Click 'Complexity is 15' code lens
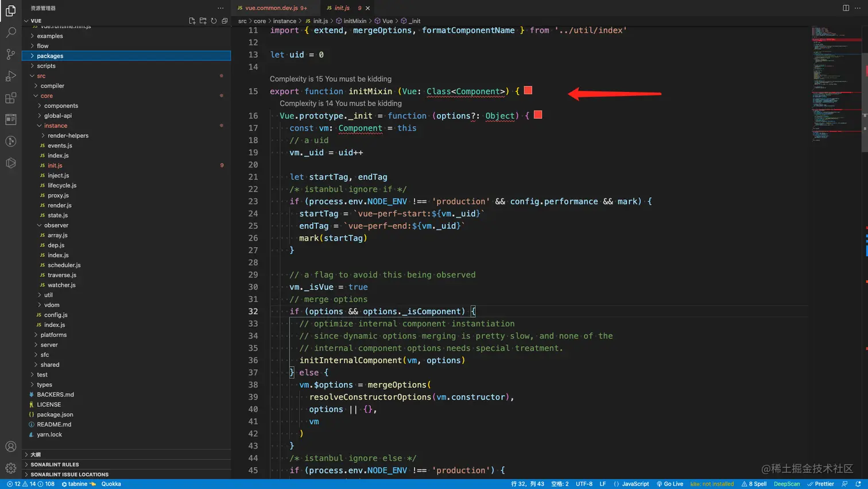 (331, 79)
